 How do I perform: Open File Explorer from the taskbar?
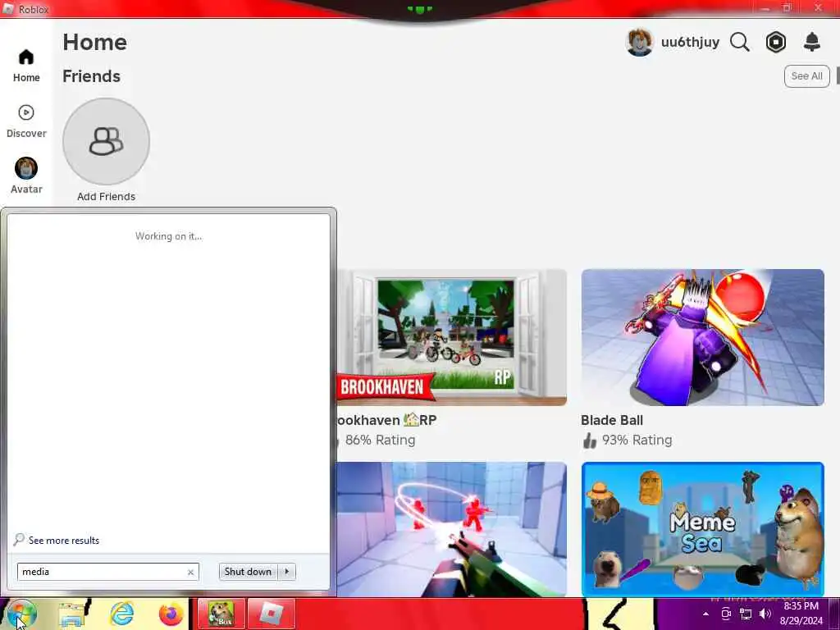73,614
